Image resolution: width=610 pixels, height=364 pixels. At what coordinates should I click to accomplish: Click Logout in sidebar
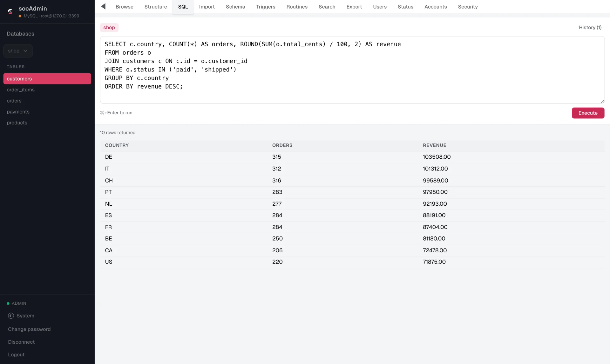click(x=16, y=355)
